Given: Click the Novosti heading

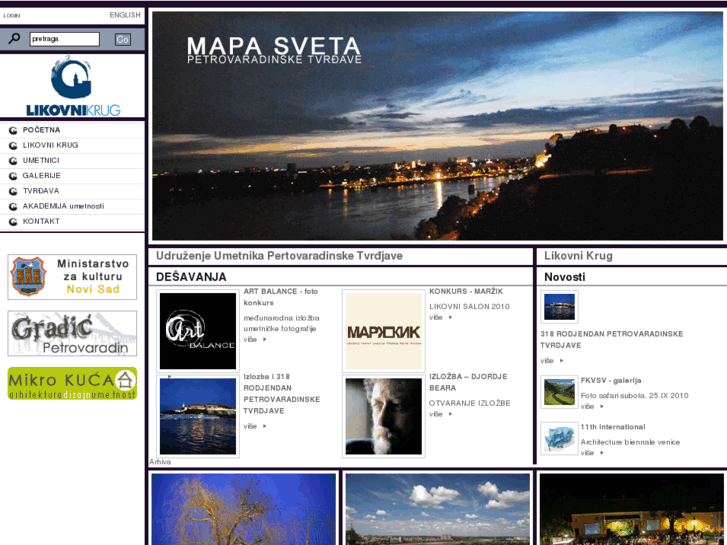Looking at the screenshot, I should pos(565,277).
